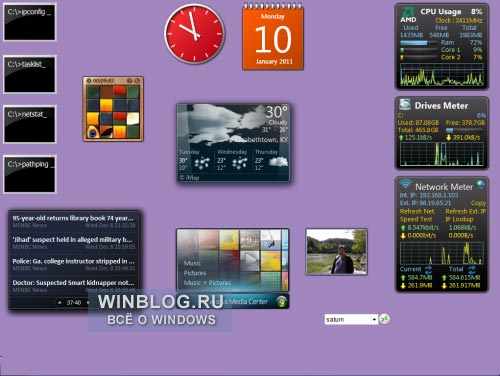The height and width of the screenshot is (376, 500).
Task: Reset the Total traffic counter
Action: (472, 269)
